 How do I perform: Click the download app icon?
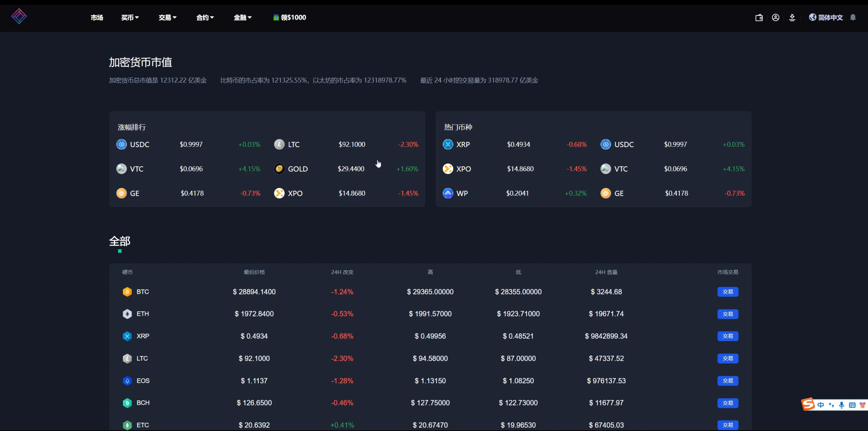792,17
